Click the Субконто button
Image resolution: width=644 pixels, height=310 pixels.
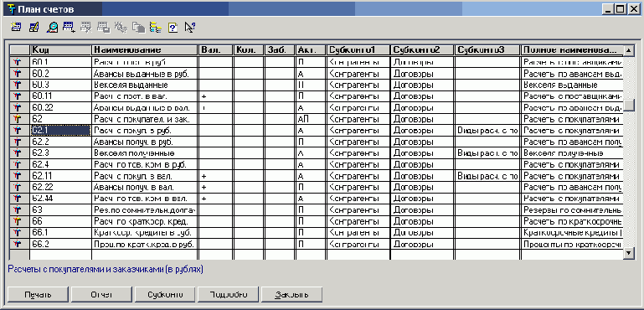click(x=165, y=295)
